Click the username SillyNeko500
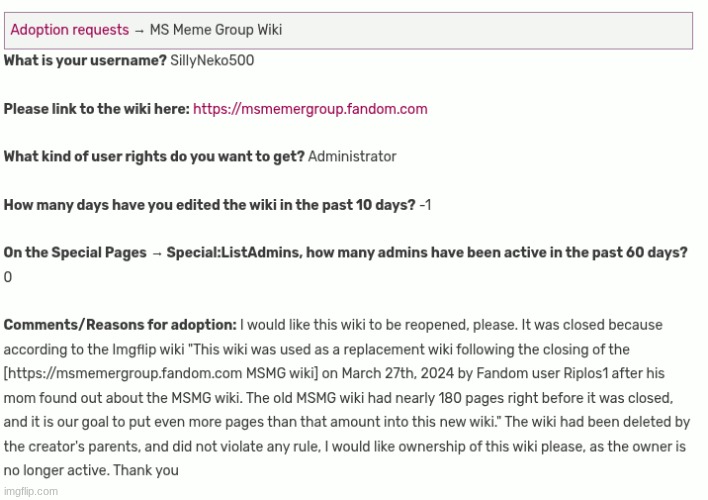Image resolution: width=708 pixels, height=500 pixels. [x=212, y=61]
